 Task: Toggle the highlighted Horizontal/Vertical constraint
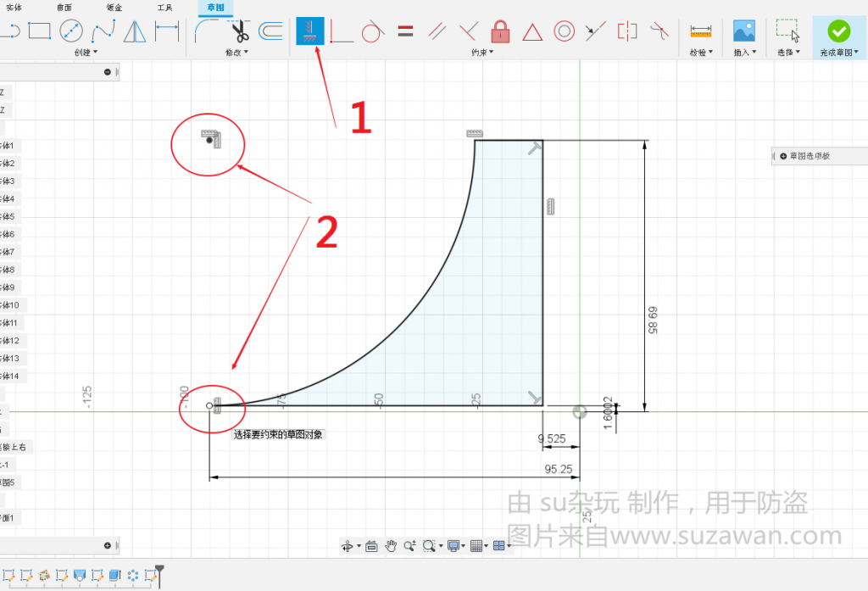[310, 31]
